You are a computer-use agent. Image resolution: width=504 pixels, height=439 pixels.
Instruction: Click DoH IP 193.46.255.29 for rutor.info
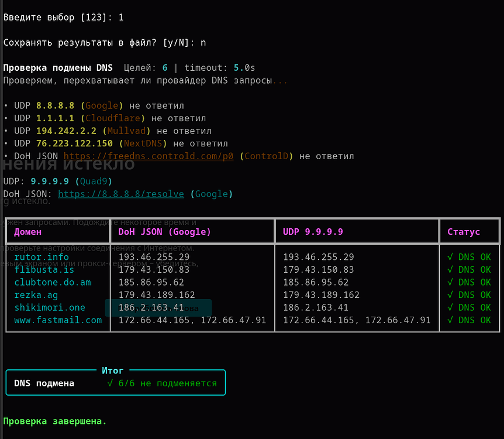154,257
